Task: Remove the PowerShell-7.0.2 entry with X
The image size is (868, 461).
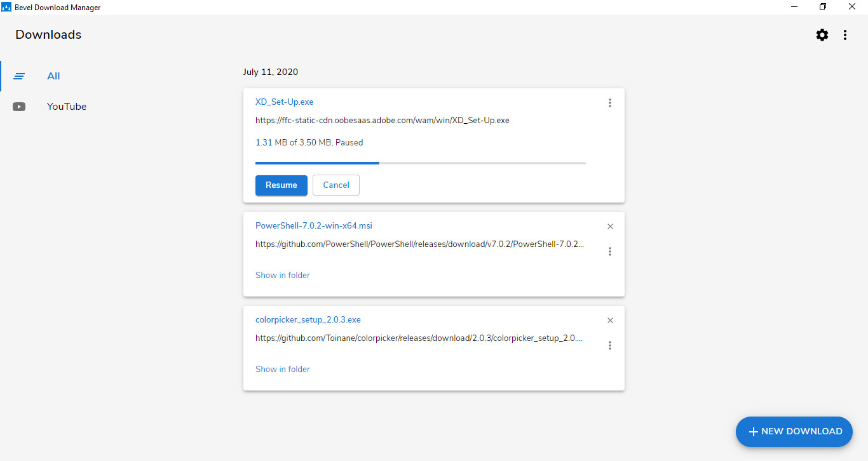Action: 610,227
